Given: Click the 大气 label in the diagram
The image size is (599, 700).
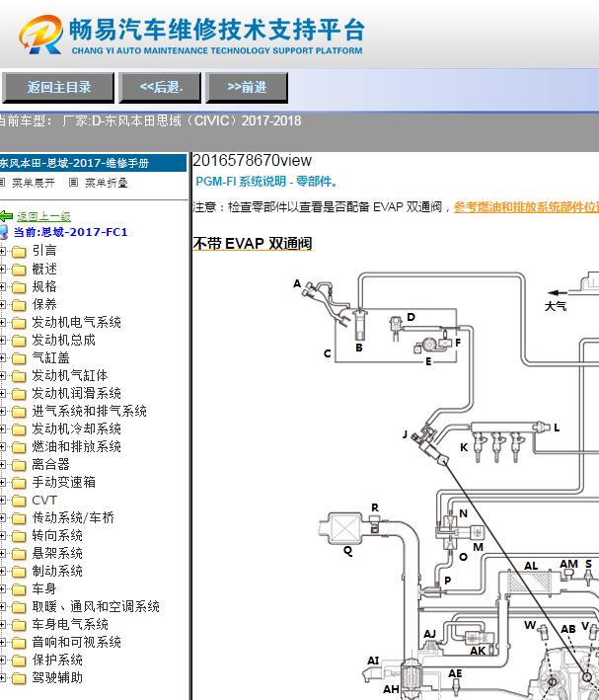Looking at the screenshot, I should (556, 306).
